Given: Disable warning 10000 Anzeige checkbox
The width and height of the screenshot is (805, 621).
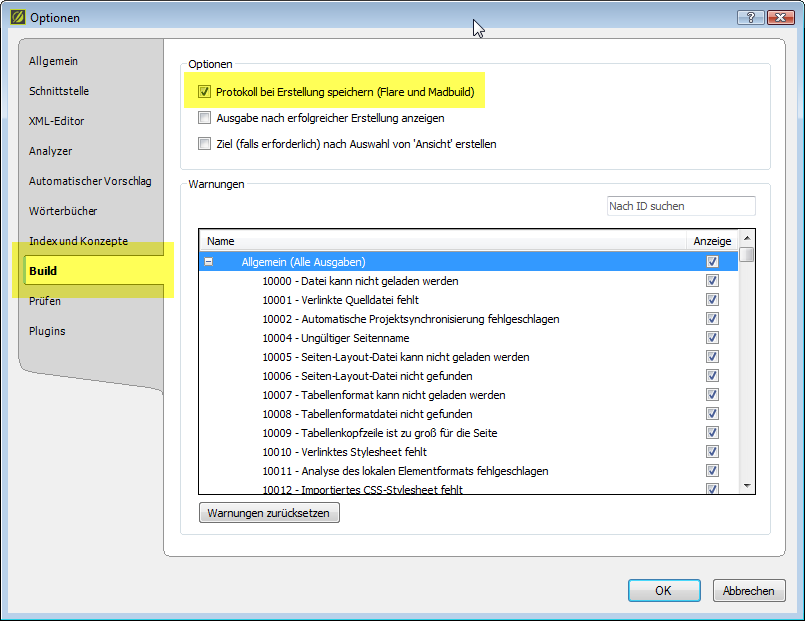Looking at the screenshot, I should point(712,281).
